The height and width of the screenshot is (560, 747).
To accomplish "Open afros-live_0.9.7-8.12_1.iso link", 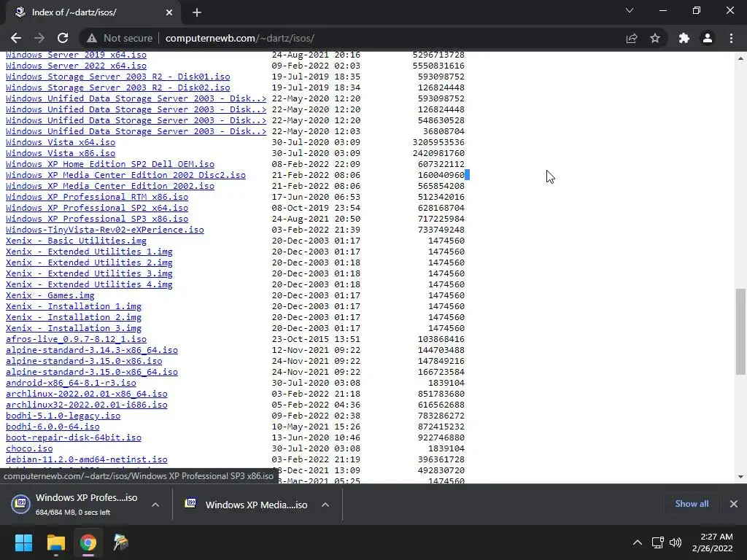I will [x=76, y=340].
